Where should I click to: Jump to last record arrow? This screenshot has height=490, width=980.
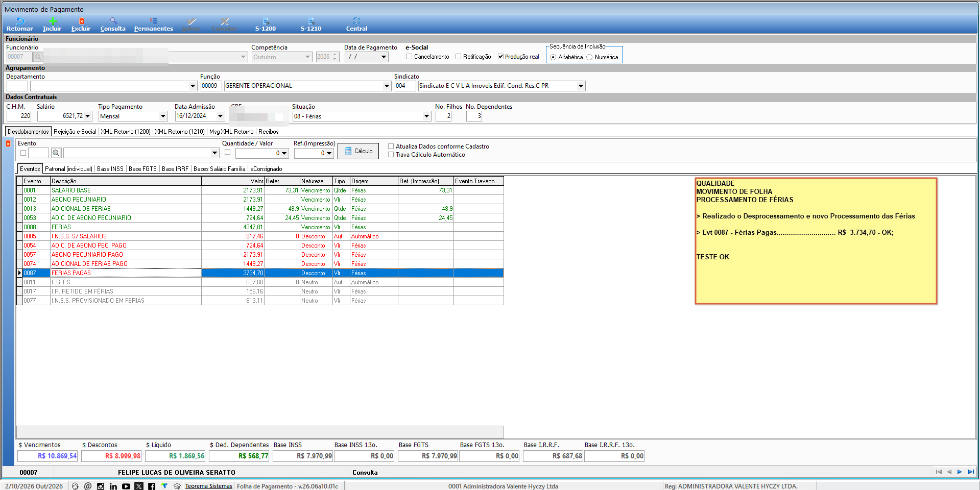coord(971,472)
